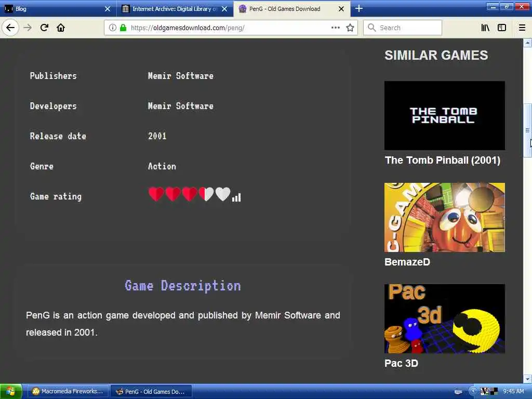Screen dimensions: 532x399
Task: Click the vertical scrollbar thumb
Action: pos(528,130)
